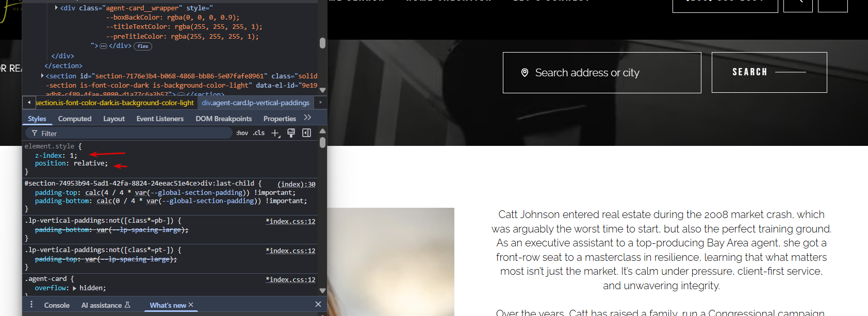This screenshot has height=316, width=868.
Task: Open the AI assistance drawer tab
Action: [106, 305]
